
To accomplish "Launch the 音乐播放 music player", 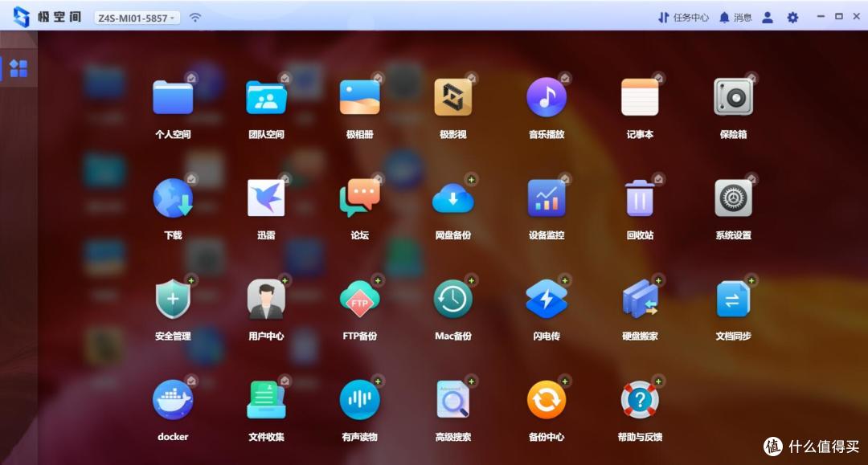I will click(x=547, y=98).
